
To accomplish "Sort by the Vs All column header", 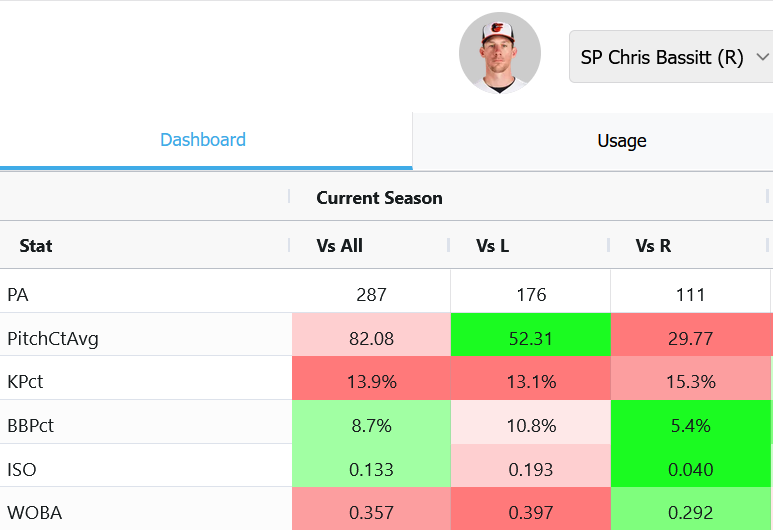I will click(x=339, y=246).
